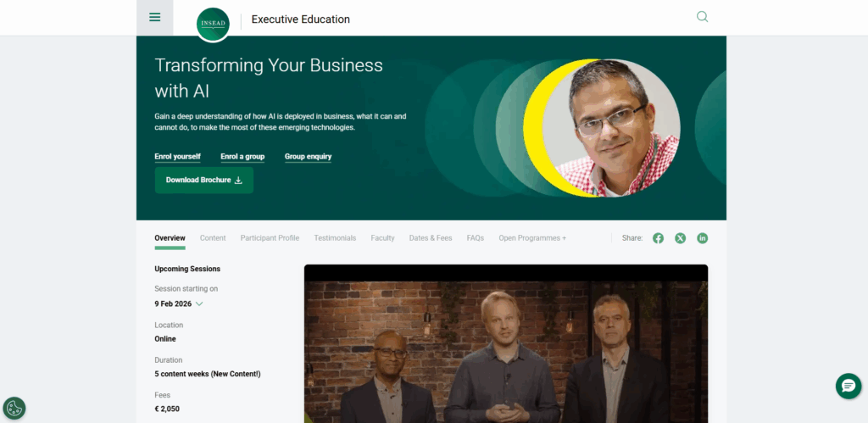The width and height of the screenshot is (868, 423).
Task: Play the programme video thumbnail
Action: 506,344
